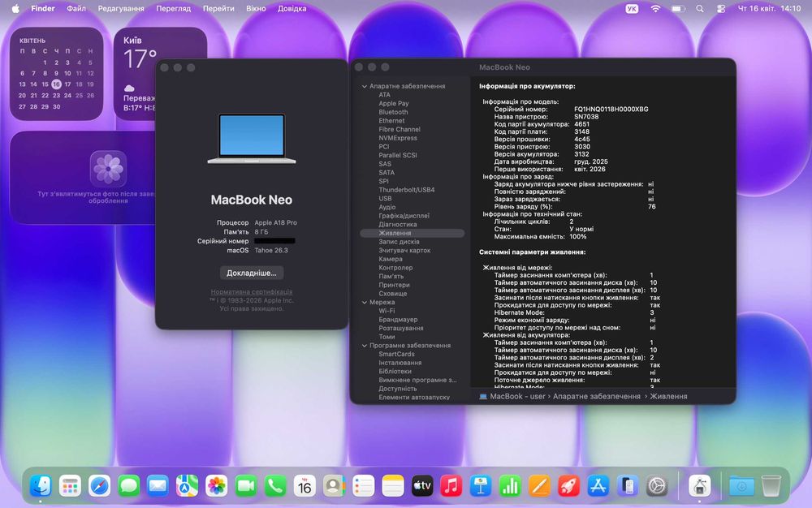Launch Pages from the Dock
The image size is (812, 508).
coord(539,486)
